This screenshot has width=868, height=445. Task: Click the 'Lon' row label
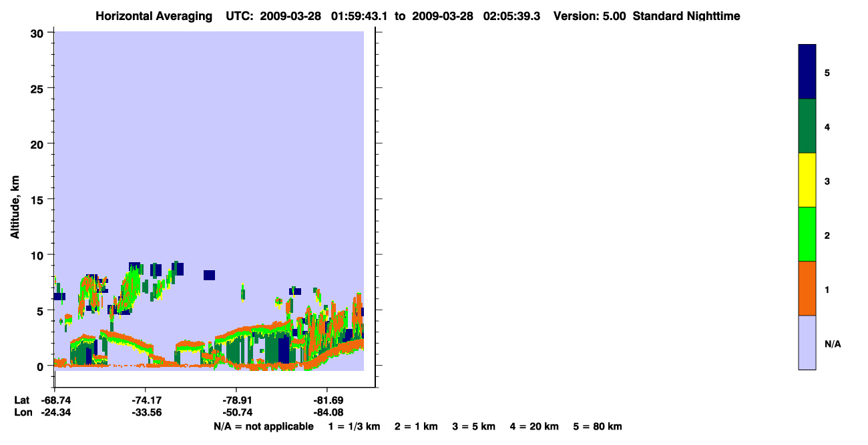tap(23, 412)
